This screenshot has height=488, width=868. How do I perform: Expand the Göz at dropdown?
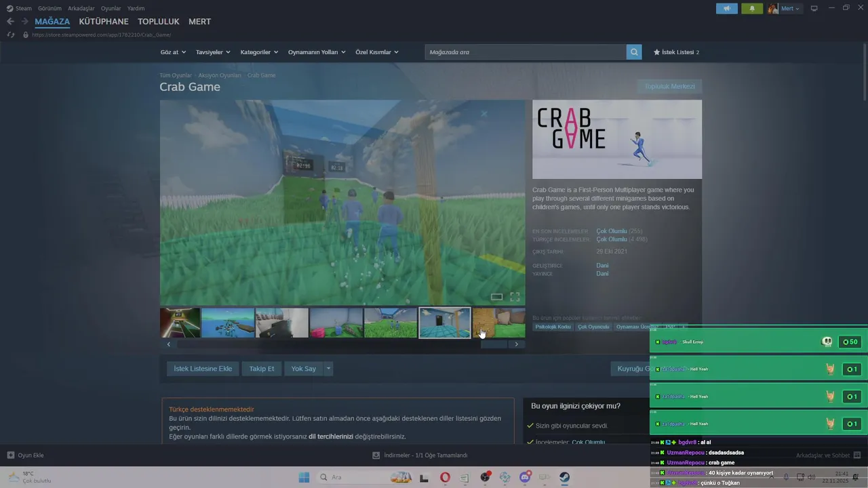coord(173,52)
